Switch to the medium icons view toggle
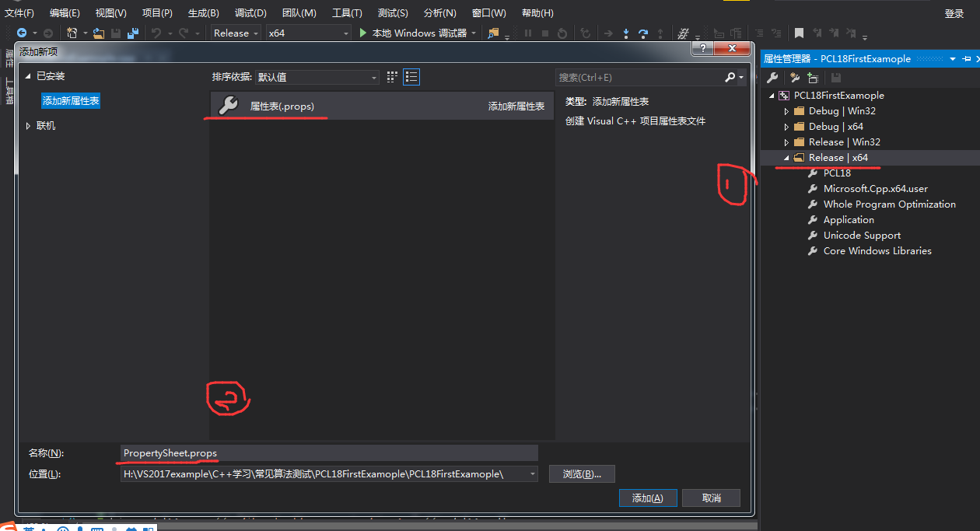The width and height of the screenshot is (980, 531). coord(391,76)
